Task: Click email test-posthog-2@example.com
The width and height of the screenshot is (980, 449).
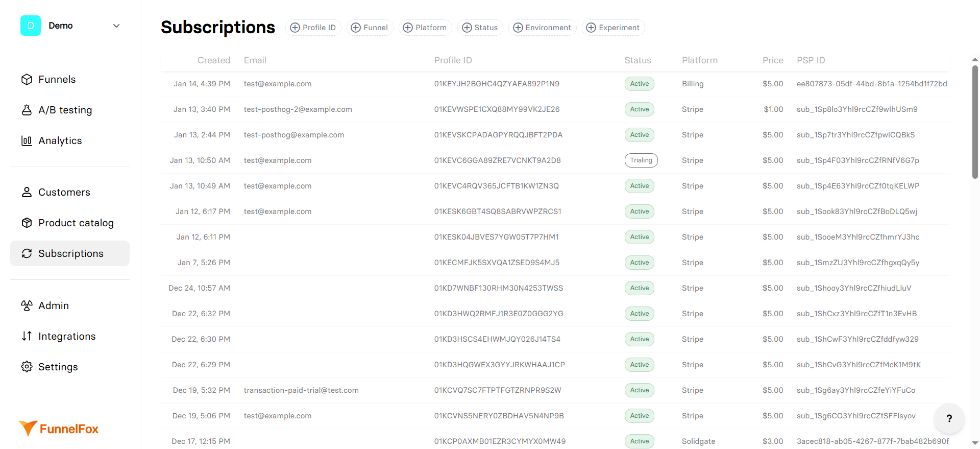Action: click(298, 109)
